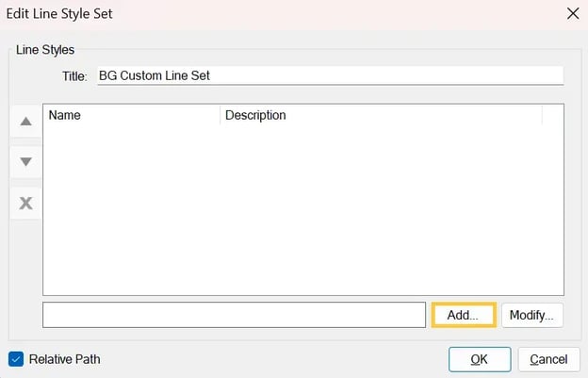This screenshot has width=588, height=378.
Task: Close the Edit Line Style Set window
Action: point(573,14)
